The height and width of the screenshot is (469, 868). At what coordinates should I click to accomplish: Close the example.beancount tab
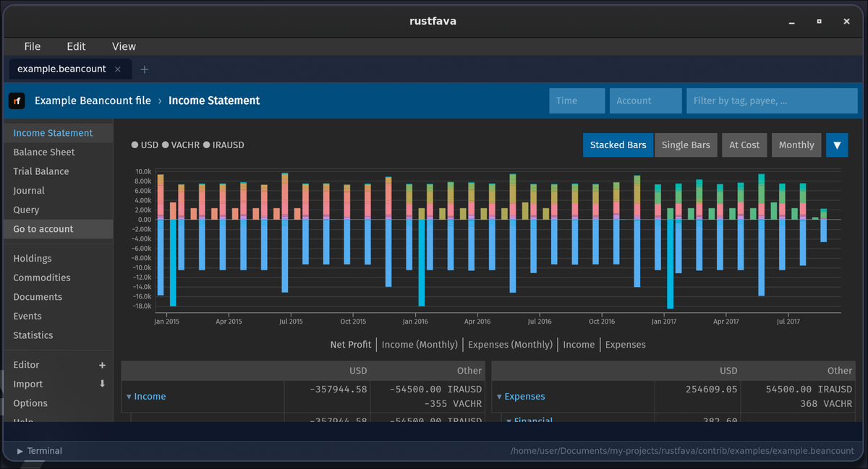(x=118, y=69)
